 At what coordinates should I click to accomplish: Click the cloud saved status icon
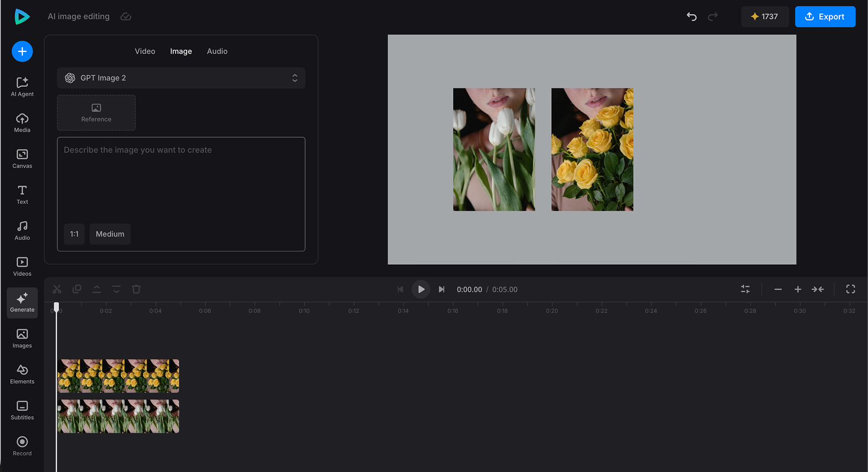coord(126,17)
